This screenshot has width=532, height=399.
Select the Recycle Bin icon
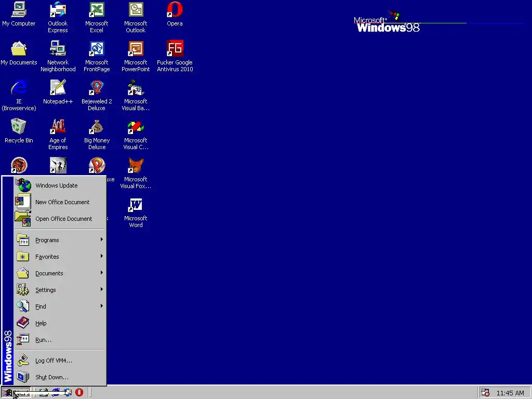point(19,131)
